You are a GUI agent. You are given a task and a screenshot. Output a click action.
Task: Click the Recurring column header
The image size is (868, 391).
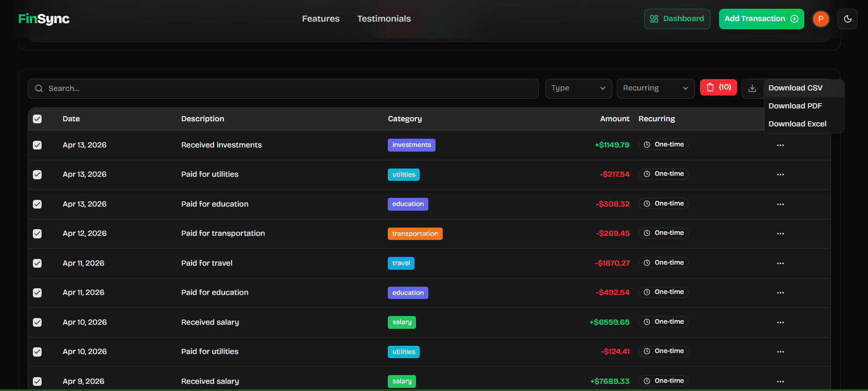[656, 119]
